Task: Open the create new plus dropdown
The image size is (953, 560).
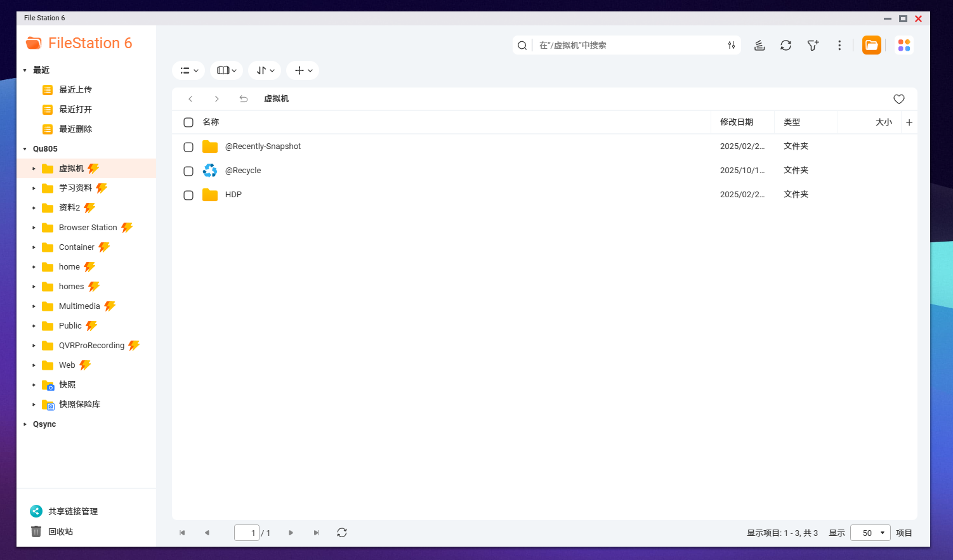Action: point(303,70)
